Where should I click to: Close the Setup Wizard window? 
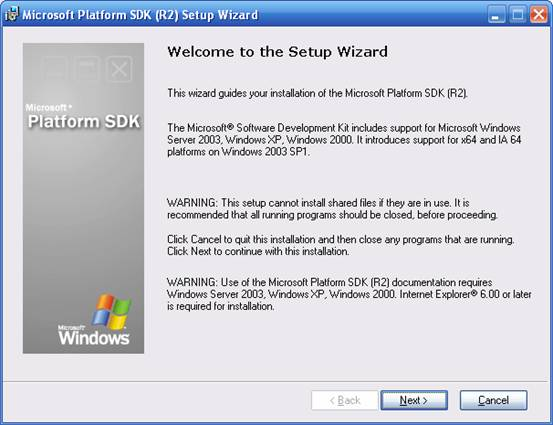click(x=539, y=15)
